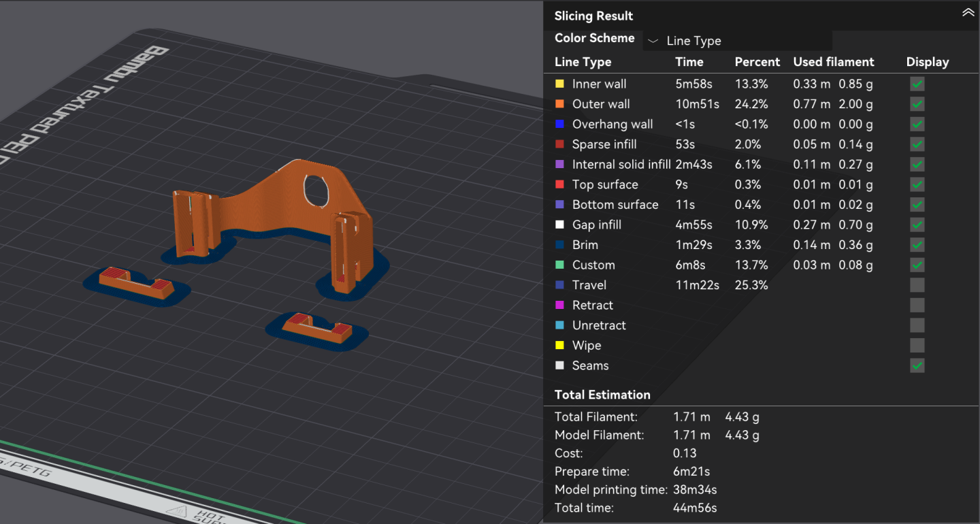This screenshot has width=980, height=524.
Task: Click the Gap infill white legend icon
Action: (560, 225)
